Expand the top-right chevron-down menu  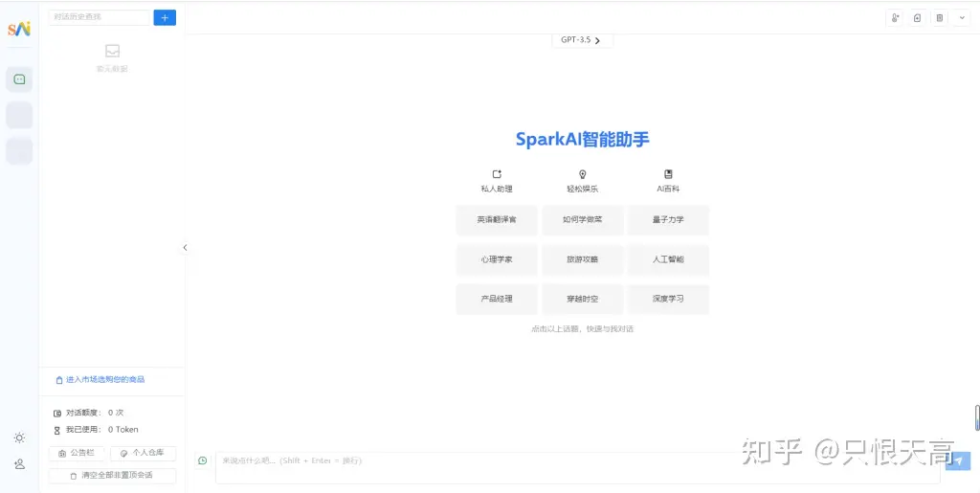pos(962,18)
